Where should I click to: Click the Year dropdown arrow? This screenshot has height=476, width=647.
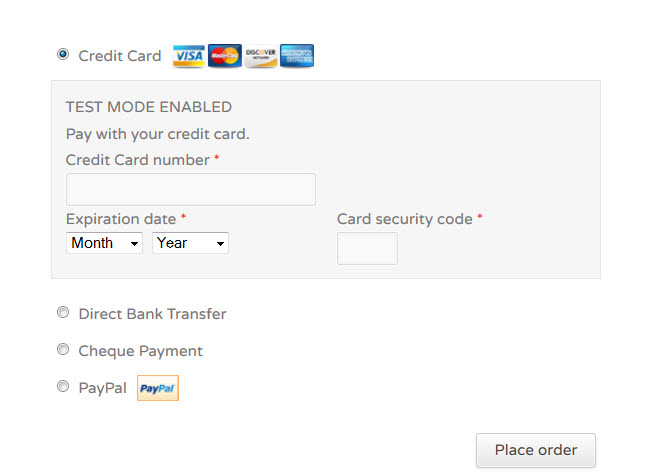pos(220,244)
